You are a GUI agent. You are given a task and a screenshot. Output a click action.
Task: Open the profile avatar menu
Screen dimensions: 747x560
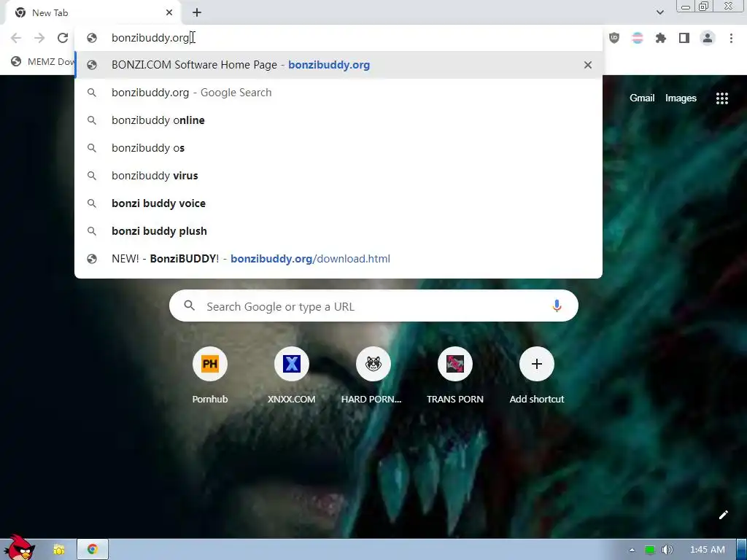click(708, 38)
